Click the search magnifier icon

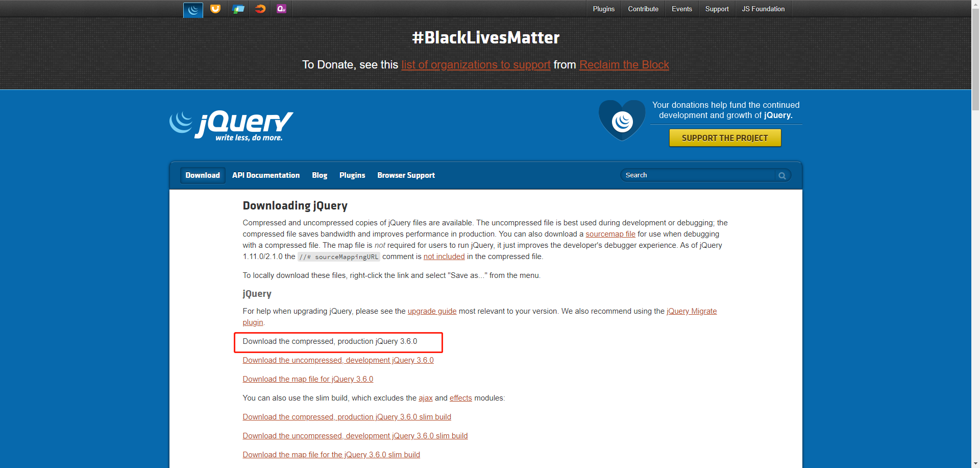[x=782, y=175]
